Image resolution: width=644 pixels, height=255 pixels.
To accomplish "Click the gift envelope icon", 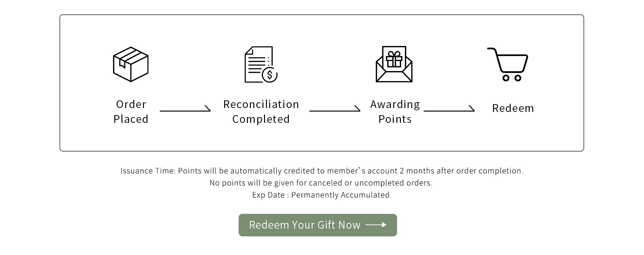I will (394, 64).
